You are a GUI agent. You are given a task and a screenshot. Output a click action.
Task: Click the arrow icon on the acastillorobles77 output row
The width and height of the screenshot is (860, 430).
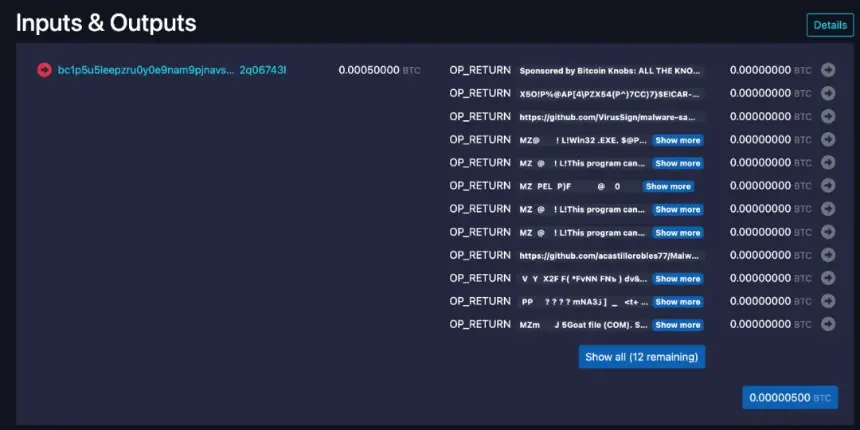[x=828, y=255]
